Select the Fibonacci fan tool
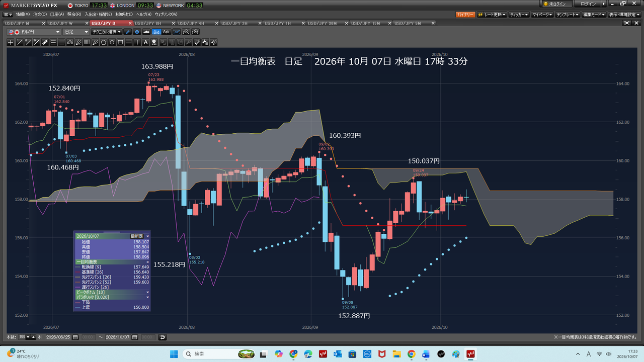The image size is (644, 362). pyautogui.click(x=78, y=42)
